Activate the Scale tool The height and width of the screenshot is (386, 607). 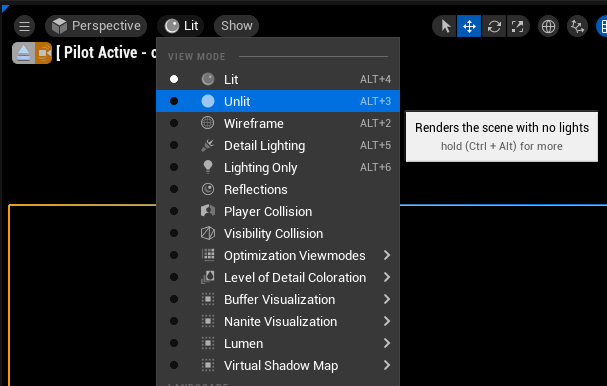518,26
